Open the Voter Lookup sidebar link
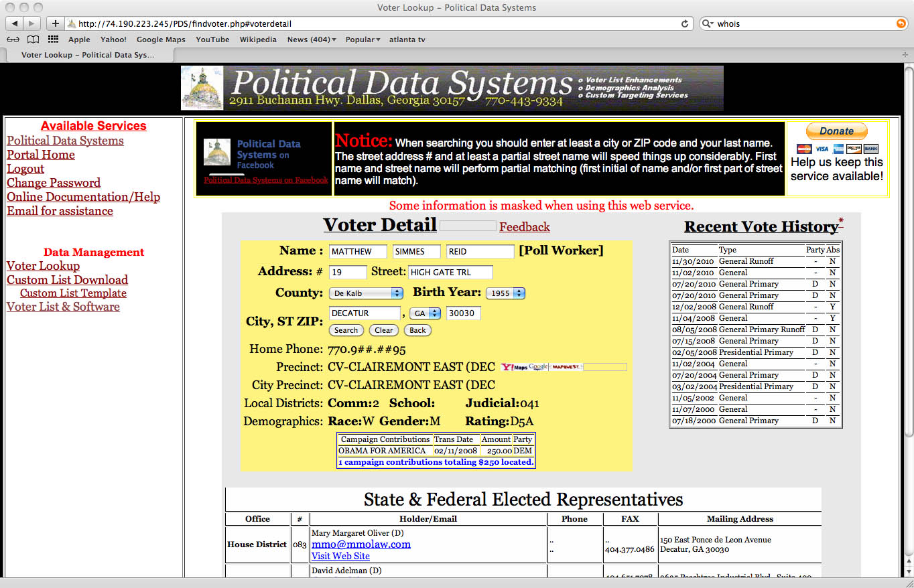The width and height of the screenshot is (914, 588). click(43, 266)
